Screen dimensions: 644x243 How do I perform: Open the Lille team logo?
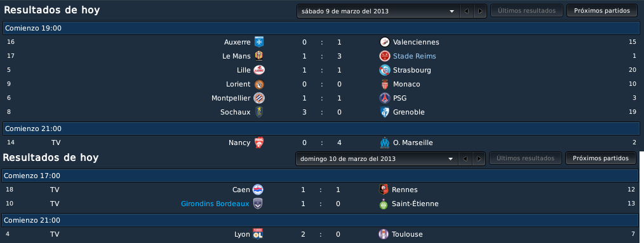(258, 70)
